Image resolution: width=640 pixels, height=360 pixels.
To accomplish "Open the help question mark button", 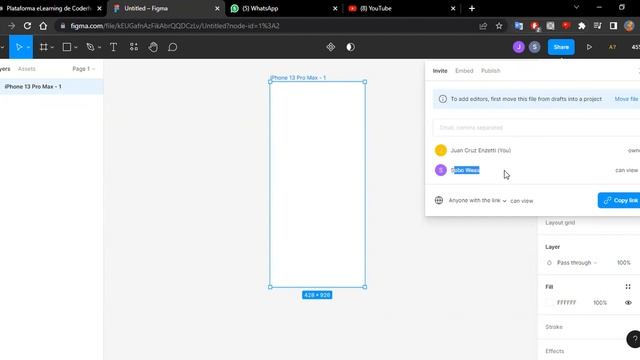I will [x=634, y=339].
